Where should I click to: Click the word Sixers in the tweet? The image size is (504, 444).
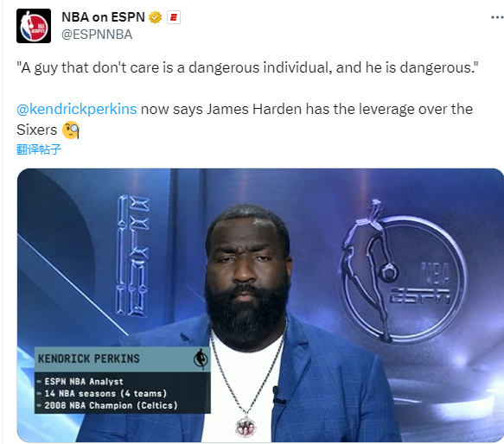[36, 130]
